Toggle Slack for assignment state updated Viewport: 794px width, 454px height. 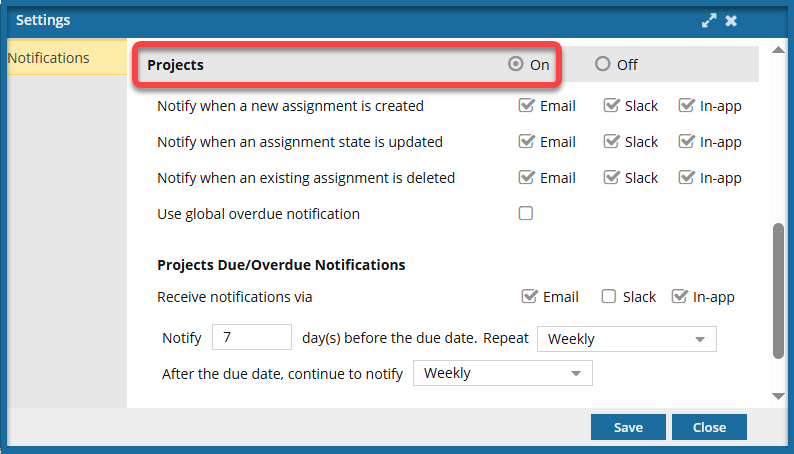tap(611, 142)
